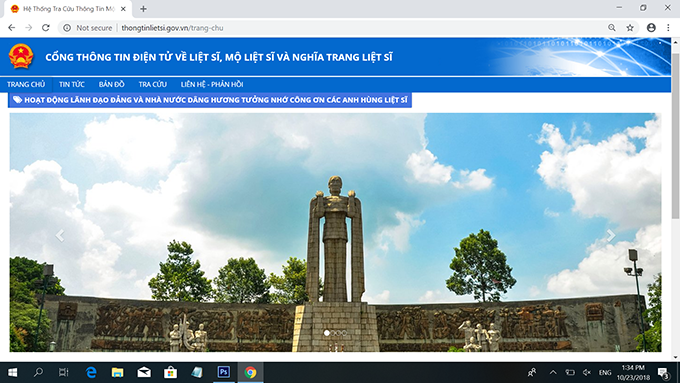Image resolution: width=680 pixels, height=383 pixels.
Task: Click Chrome icon on taskbar
Action: tap(250, 372)
